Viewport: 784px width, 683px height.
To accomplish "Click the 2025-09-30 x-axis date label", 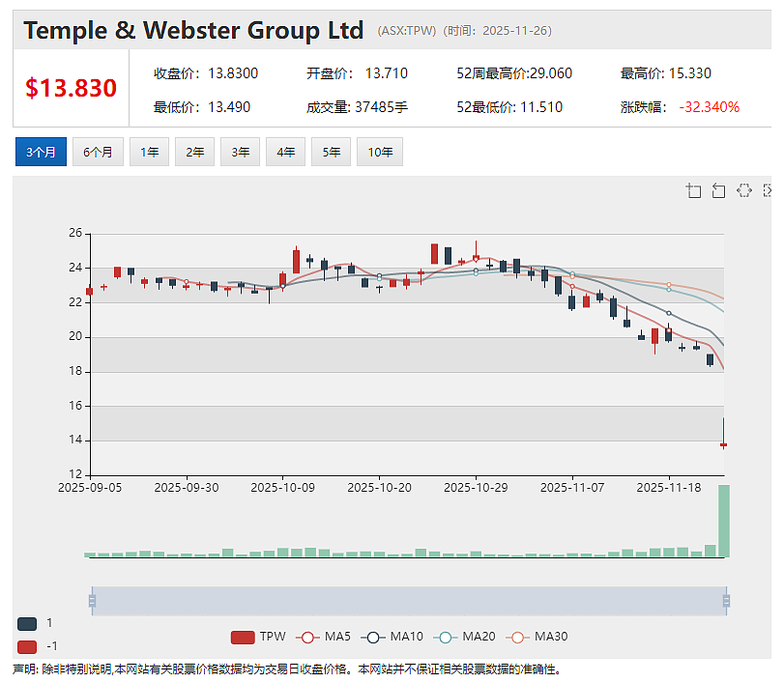I will (x=187, y=488).
